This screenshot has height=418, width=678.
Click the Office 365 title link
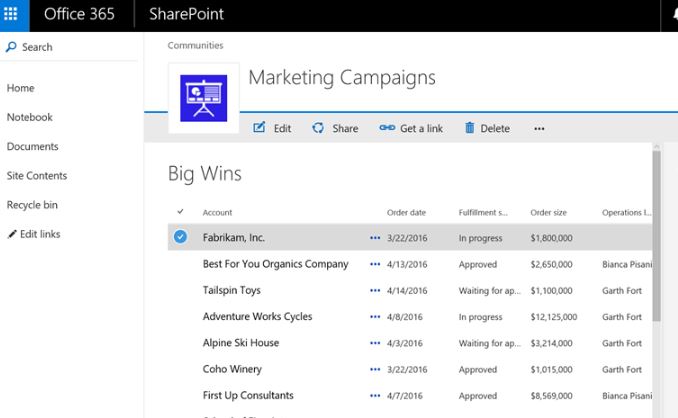pyautogui.click(x=79, y=14)
